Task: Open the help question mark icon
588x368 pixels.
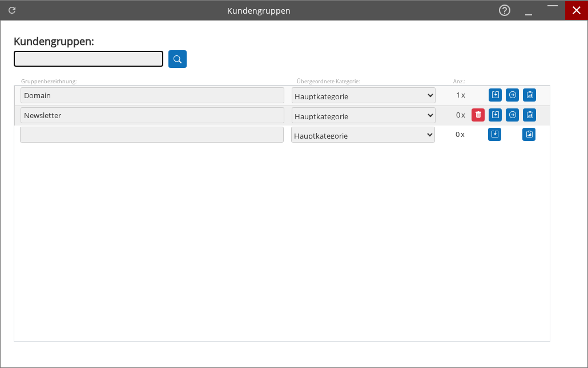Action: [x=505, y=10]
